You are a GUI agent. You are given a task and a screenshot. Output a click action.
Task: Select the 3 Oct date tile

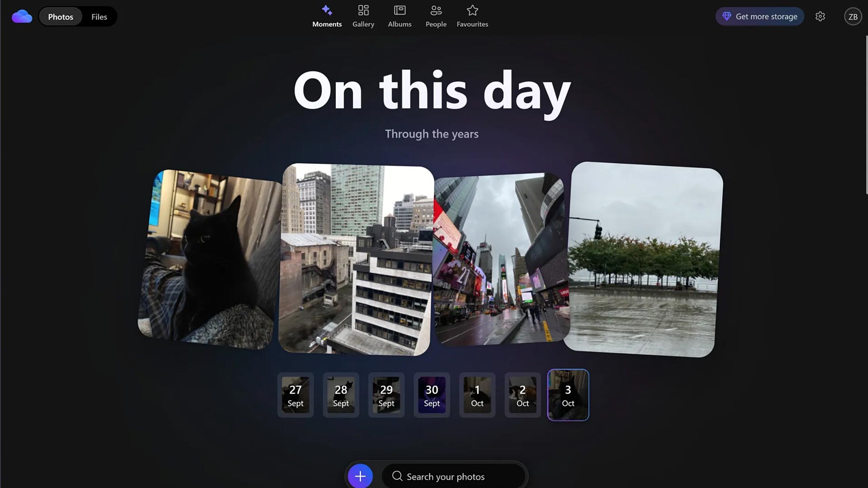tap(568, 395)
